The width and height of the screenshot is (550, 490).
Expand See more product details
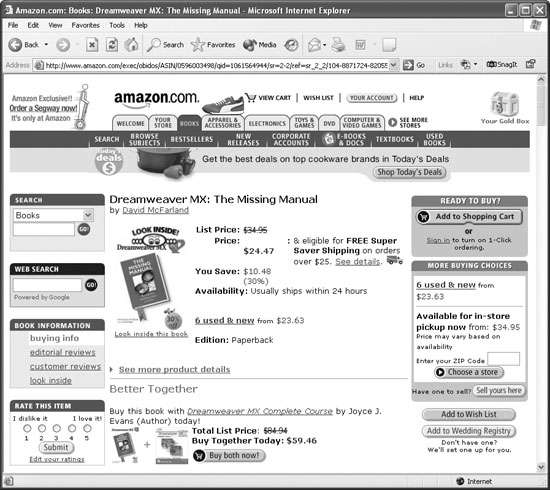(174, 369)
